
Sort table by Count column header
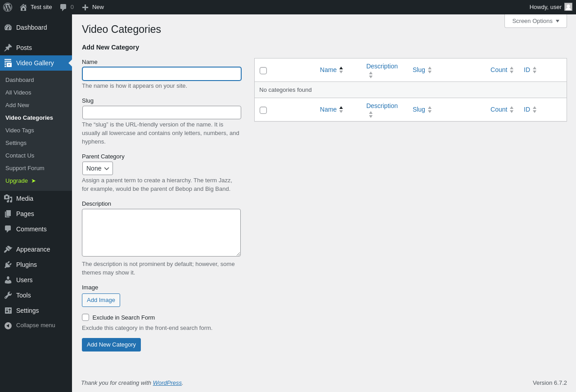(x=499, y=70)
